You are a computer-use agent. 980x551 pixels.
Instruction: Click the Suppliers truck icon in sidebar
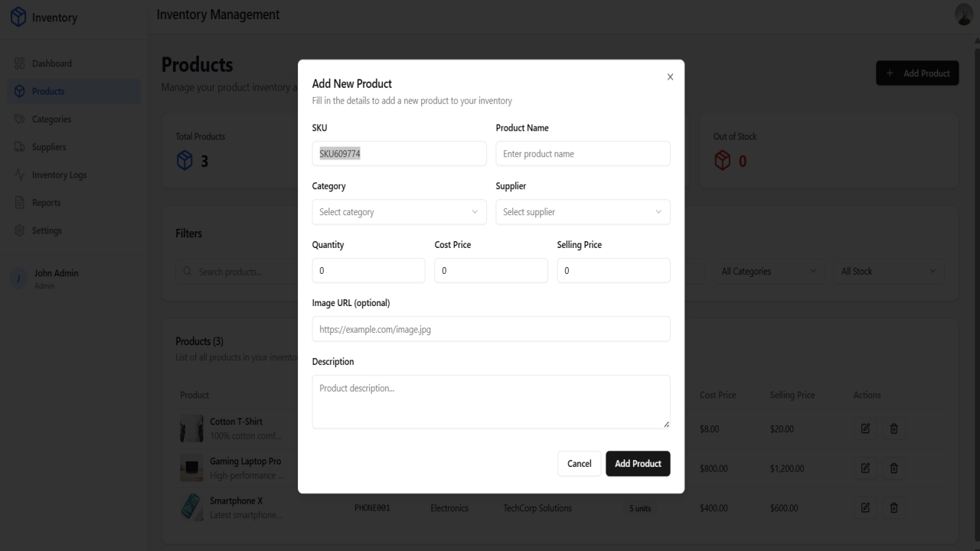coord(20,147)
